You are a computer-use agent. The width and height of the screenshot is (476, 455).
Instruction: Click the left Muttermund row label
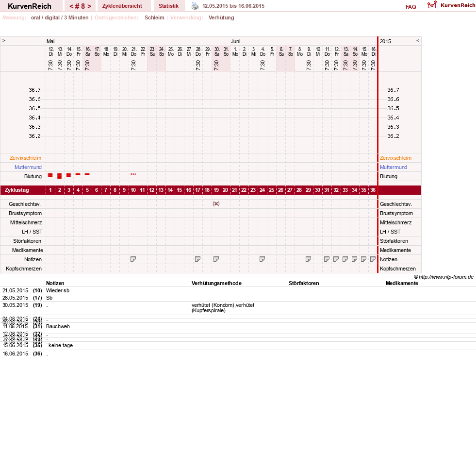click(28, 167)
